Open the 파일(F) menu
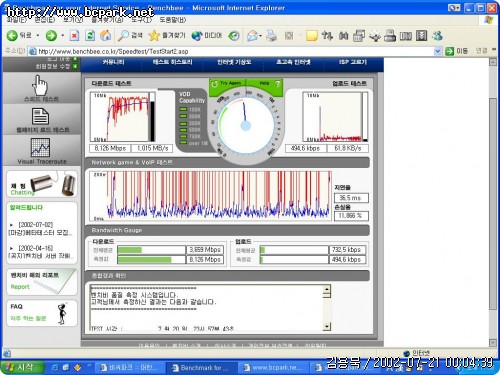The height and width of the screenshot is (375, 500). pyautogui.click(x=17, y=20)
